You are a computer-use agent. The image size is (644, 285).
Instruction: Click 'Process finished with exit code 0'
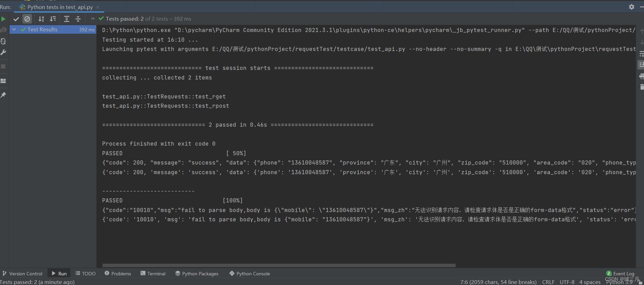click(x=159, y=144)
